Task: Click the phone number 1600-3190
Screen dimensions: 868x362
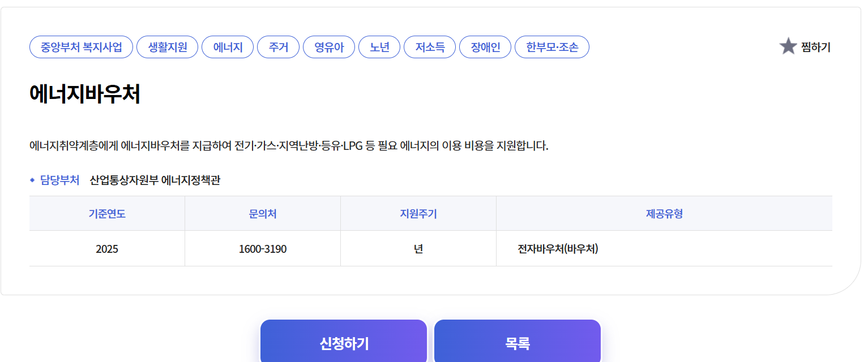Action: tap(262, 248)
